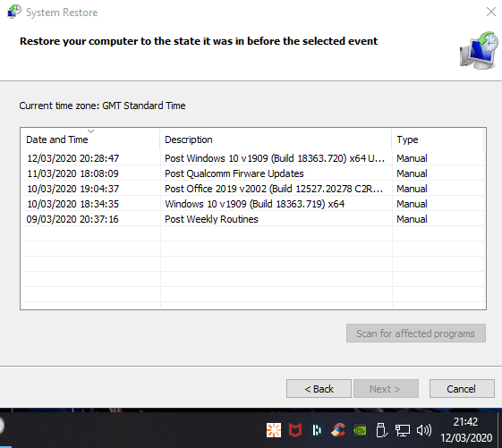The image size is (502, 448).
Task: Click the Safely Remove Hardware USB icon
Action: coord(381,430)
